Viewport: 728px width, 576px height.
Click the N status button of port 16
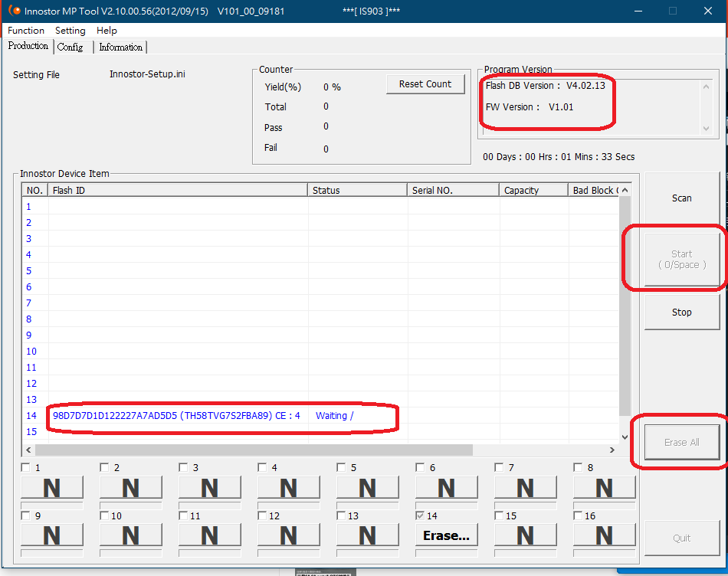click(605, 535)
